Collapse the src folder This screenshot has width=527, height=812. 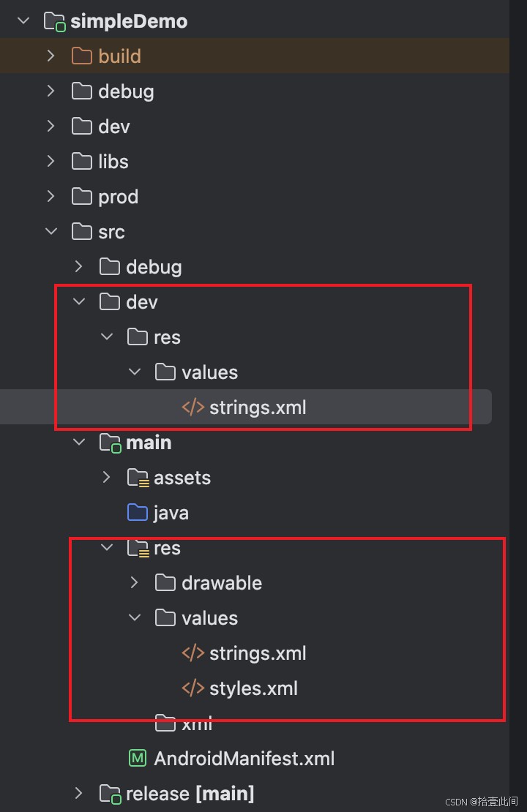click(51, 232)
